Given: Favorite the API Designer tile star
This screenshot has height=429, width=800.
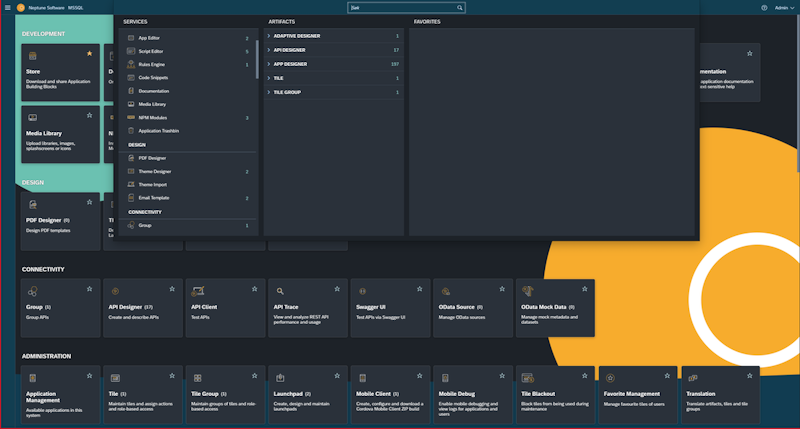Looking at the screenshot, I should [x=172, y=289].
